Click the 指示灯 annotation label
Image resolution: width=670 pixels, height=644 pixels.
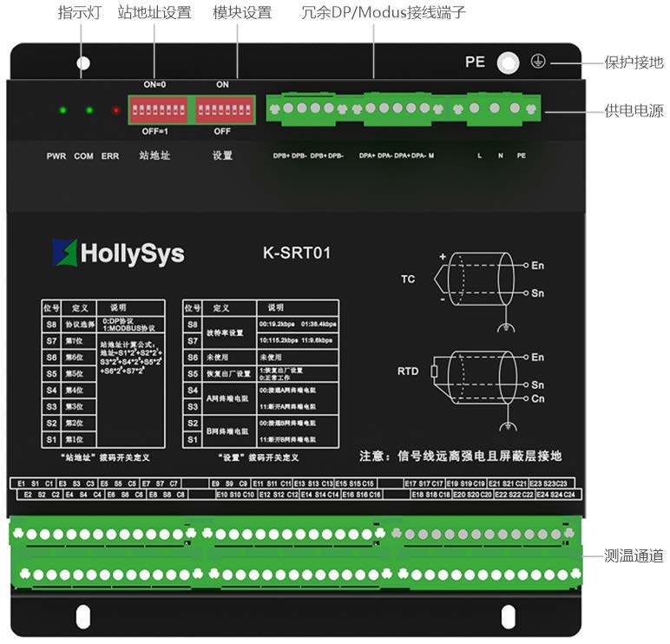[80, 12]
